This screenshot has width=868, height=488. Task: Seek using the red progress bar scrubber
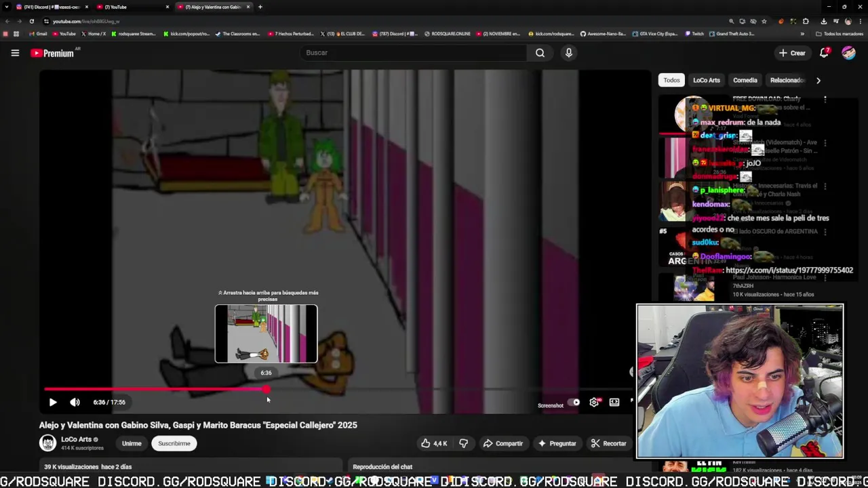point(267,389)
